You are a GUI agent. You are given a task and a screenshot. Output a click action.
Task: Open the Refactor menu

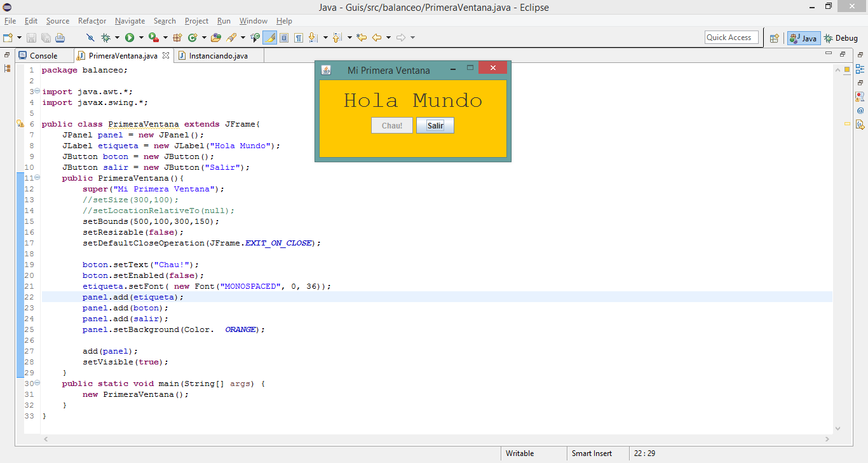tap(92, 21)
